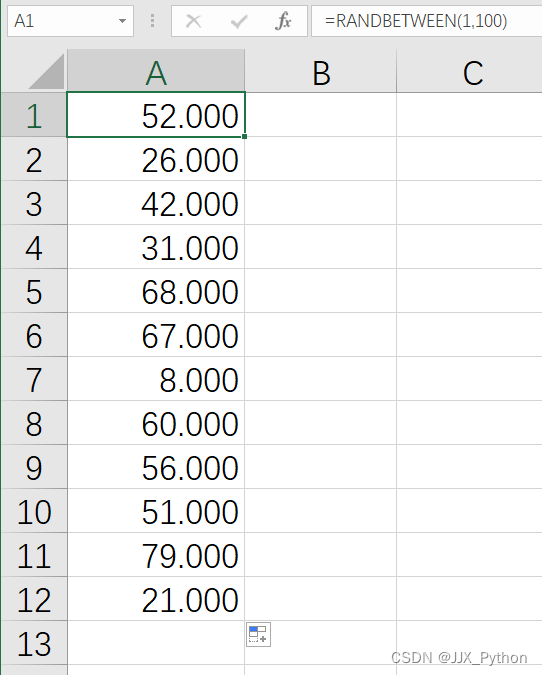Select row 7 header
This screenshot has width=542, height=675.
click(34, 378)
